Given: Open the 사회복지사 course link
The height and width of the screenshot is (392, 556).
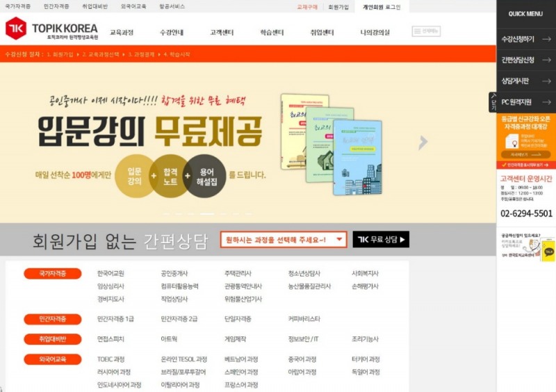Looking at the screenshot, I should pyautogui.click(x=366, y=274).
